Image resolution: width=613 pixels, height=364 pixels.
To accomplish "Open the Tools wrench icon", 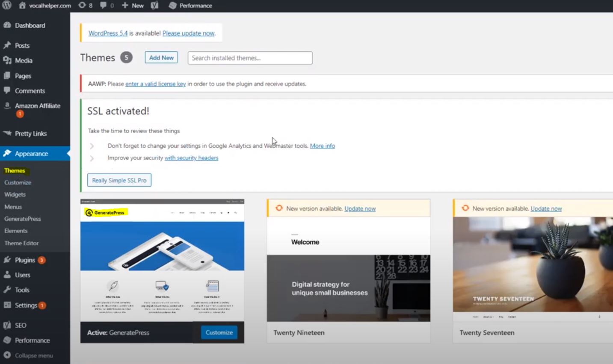I will click(7, 290).
